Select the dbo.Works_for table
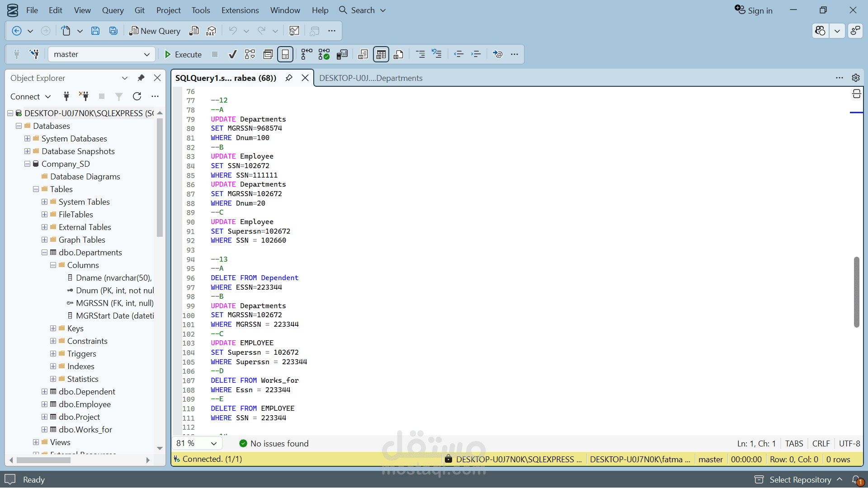Screen dimensions: 868x488 pyautogui.click(x=85, y=430)
